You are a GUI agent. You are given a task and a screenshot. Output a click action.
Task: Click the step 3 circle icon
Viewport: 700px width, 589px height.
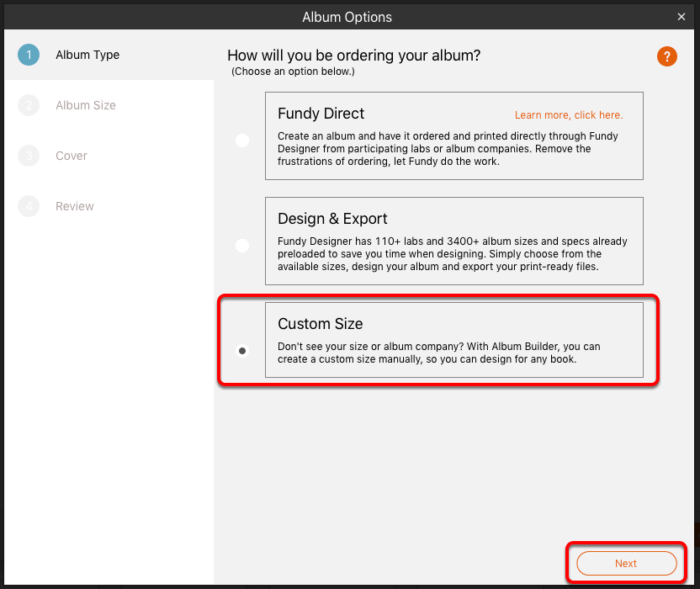coord(29,156)
